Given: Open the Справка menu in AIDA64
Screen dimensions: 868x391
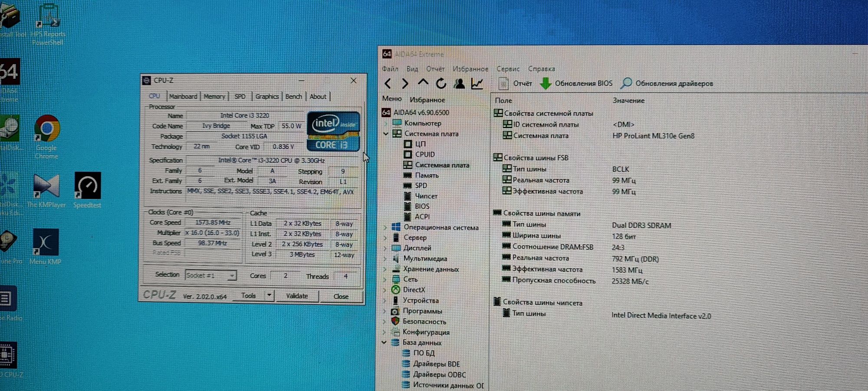Looking at the screenshot, I should click(542, 69).
